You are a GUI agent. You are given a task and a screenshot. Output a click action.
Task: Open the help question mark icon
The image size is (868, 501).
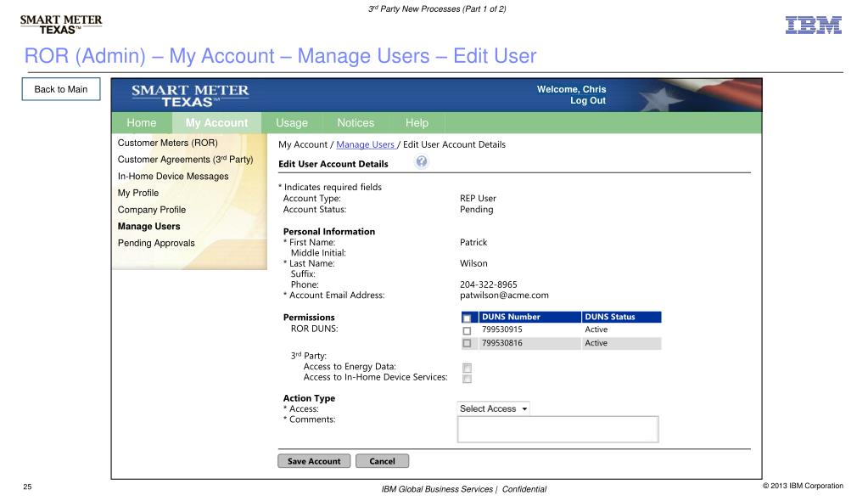(421, 161)
